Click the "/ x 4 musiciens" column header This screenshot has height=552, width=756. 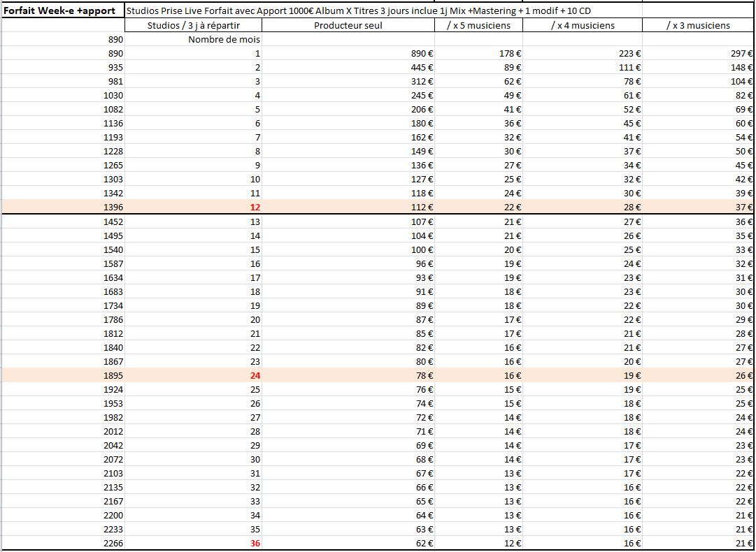(582, 25)
